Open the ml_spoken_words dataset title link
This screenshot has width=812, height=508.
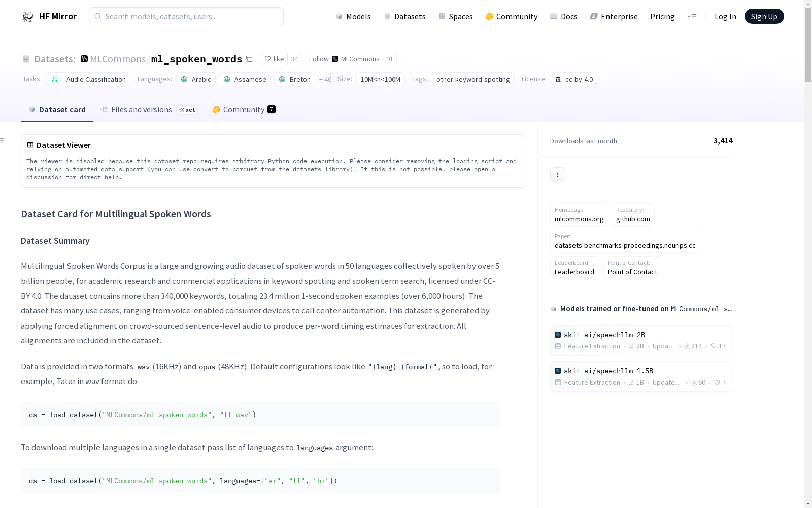pyautogui.click(x=197, y=59)
